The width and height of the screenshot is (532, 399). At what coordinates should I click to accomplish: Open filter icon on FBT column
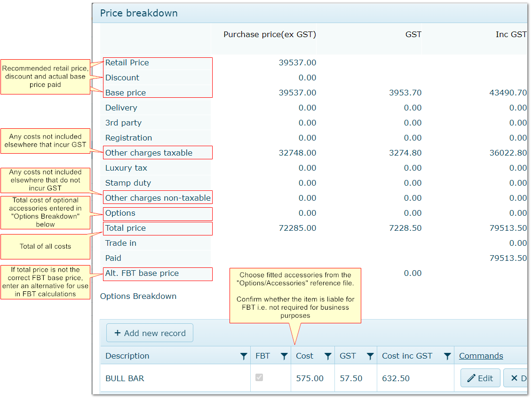(284, 356)
